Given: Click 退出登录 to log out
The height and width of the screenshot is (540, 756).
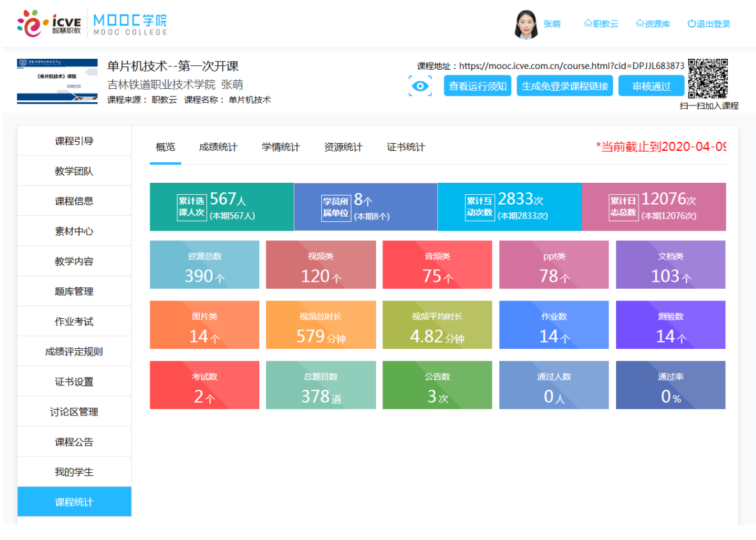Looking at the screenshot, I should [709, 24].
